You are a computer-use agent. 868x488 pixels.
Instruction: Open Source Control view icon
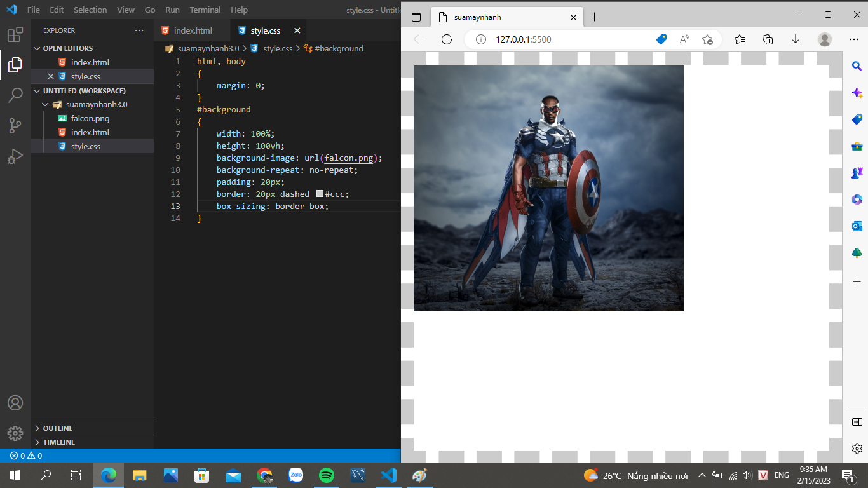(x=15, y=126)
